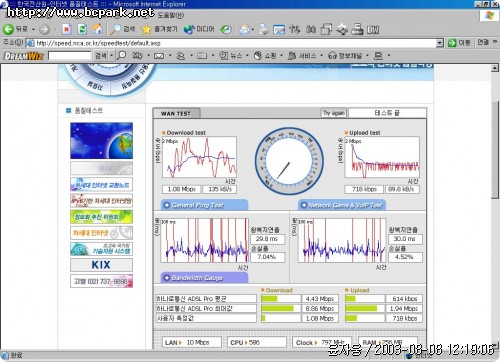Open the Network Game & VoIP Test tab

[342, 205]
